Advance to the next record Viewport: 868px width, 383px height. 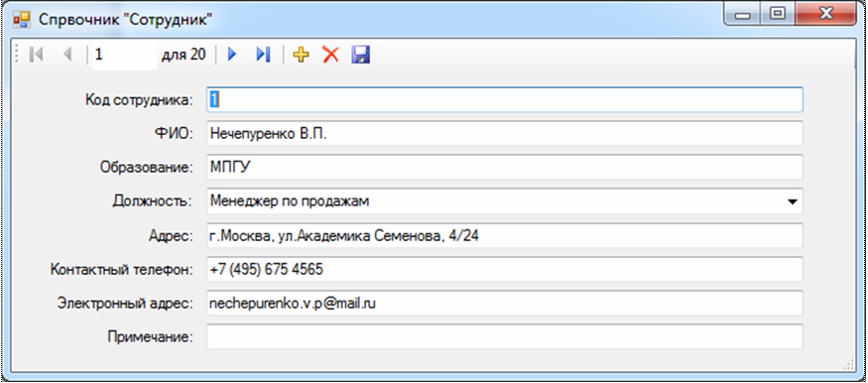tap(232, 55)
